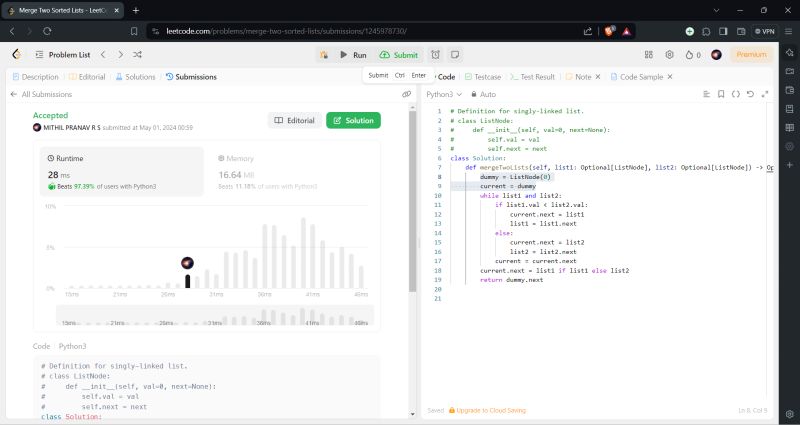The height and width of the screenshot is (425, 800).
Task: Click the curly braces icon in editor
Action: click(x=736, y=94)
